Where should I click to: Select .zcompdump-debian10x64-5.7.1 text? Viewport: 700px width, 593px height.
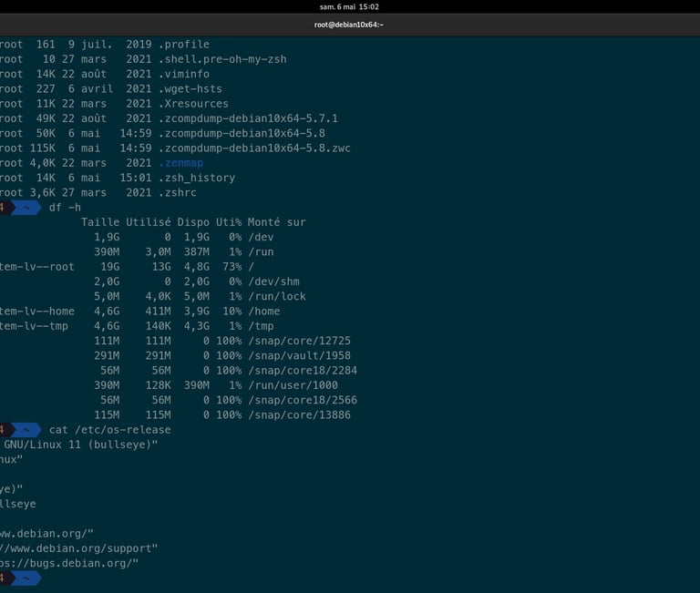(x=248, y=118)
